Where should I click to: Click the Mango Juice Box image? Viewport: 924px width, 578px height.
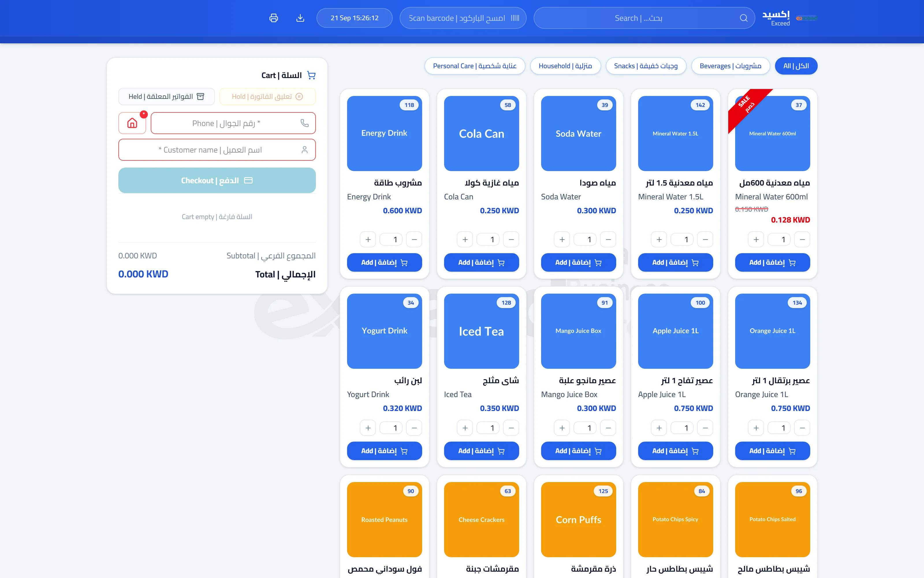[x=578, y=331]
